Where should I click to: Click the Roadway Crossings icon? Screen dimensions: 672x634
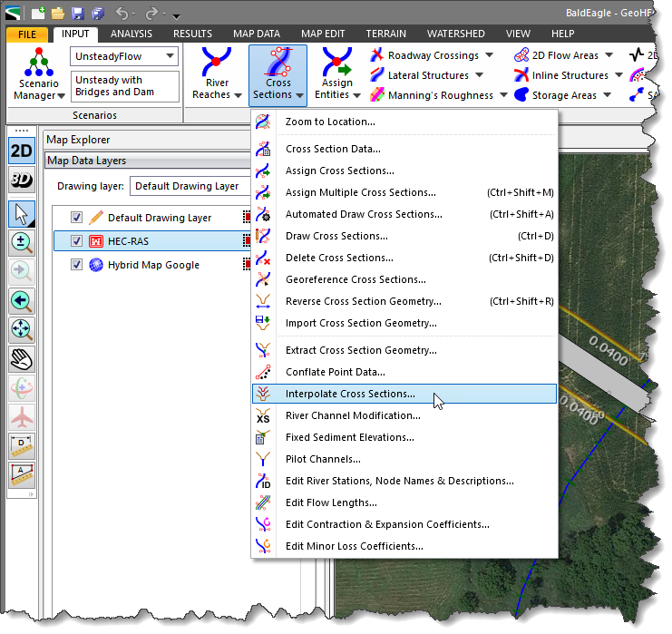[376, 54]
